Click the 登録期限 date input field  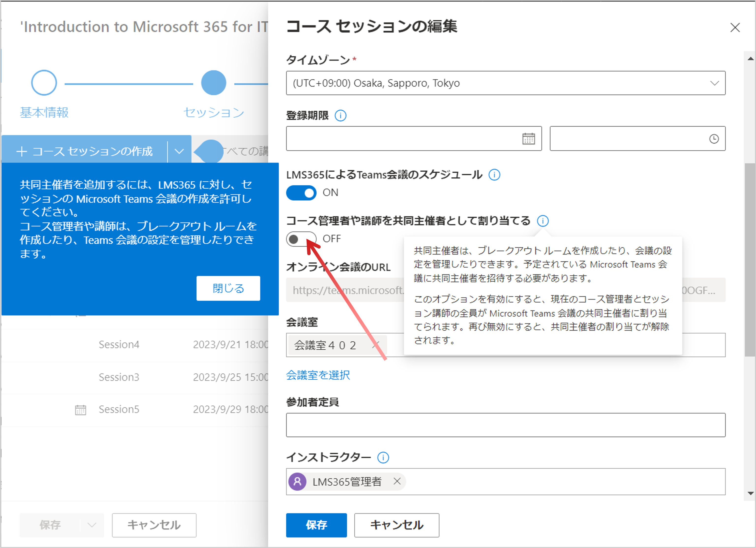(x=414, y=139)
